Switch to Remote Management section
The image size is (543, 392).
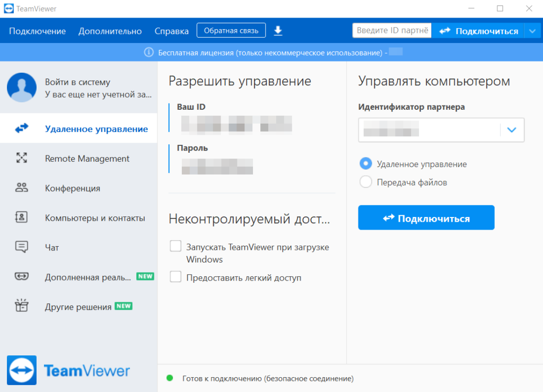click(x=78, y=158)
